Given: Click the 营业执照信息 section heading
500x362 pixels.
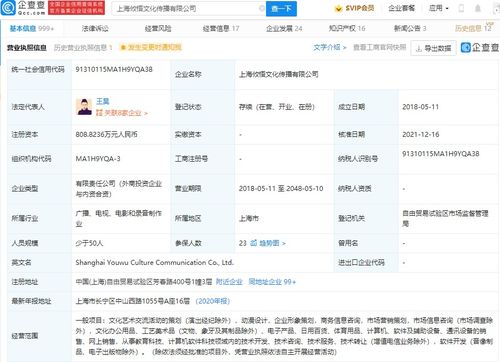Looking at the screenshot, I should pos(27,48).
